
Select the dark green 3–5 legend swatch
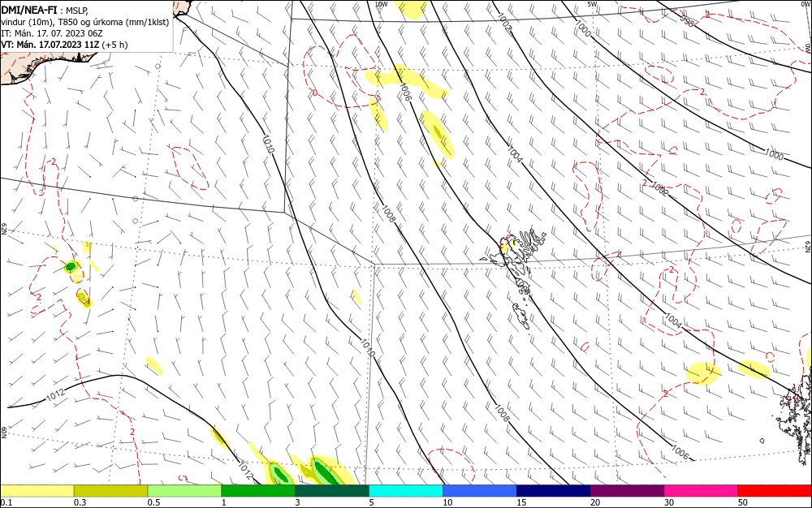click(332, 491)
